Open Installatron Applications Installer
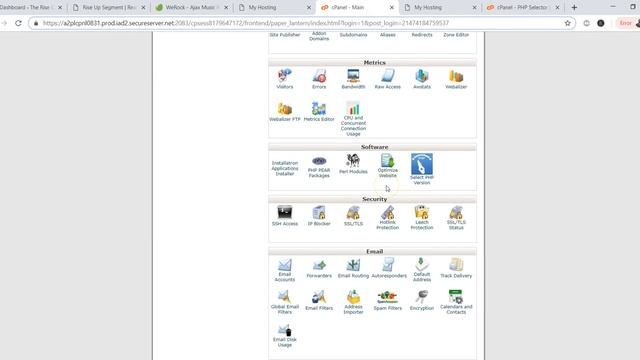 pyautogui.click(x=284, y=168)
